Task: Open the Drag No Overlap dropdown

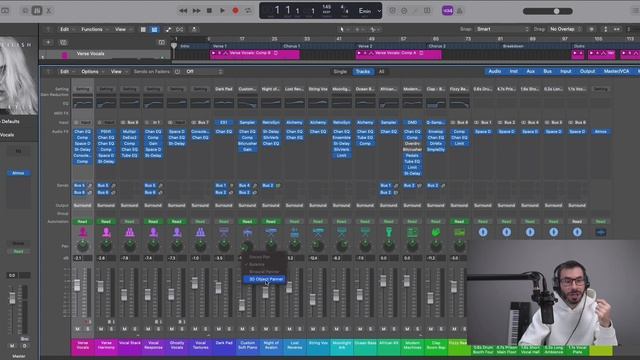Action: coord(565,29)
